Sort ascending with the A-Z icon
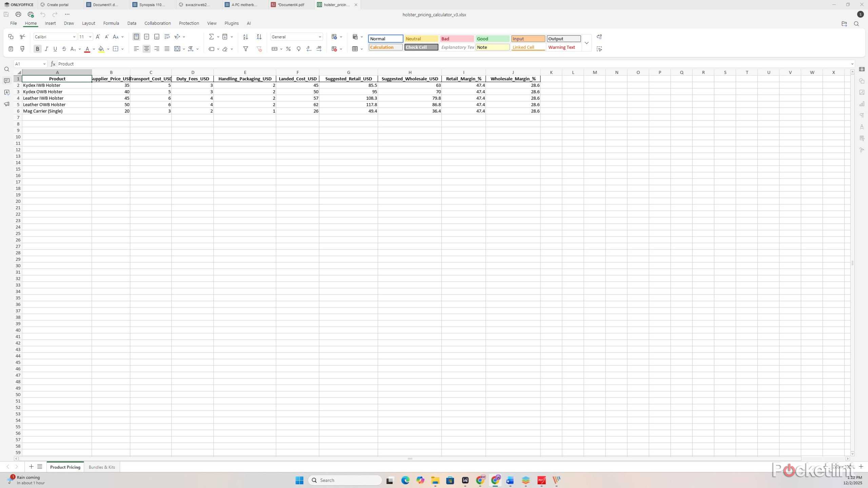The width and height of the screenshot is (868, 488). click(245, 37)
